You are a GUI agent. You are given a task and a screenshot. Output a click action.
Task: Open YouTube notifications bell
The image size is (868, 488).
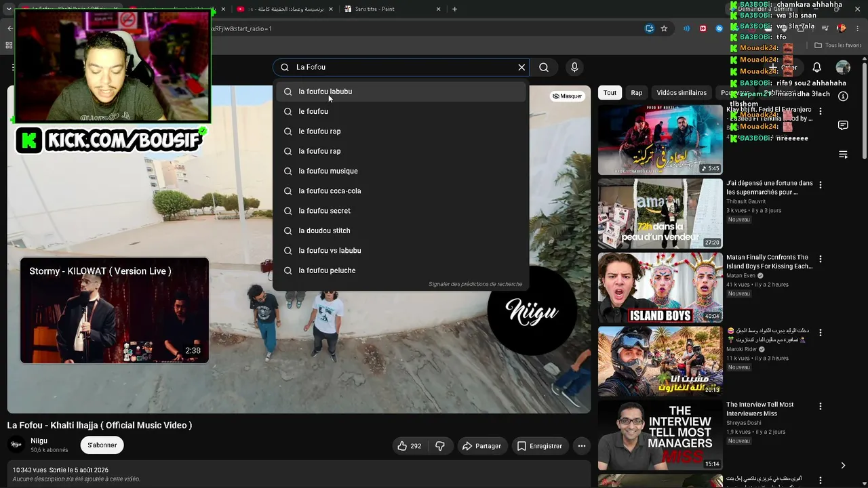click(817, 67)
